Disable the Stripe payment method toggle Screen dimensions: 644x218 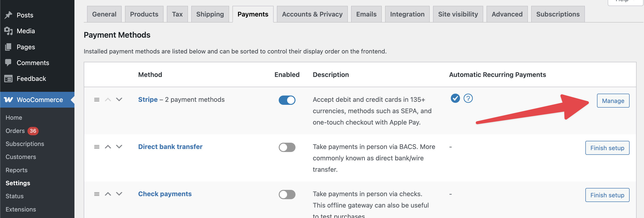pyautogui.click(x=287, y=100)
